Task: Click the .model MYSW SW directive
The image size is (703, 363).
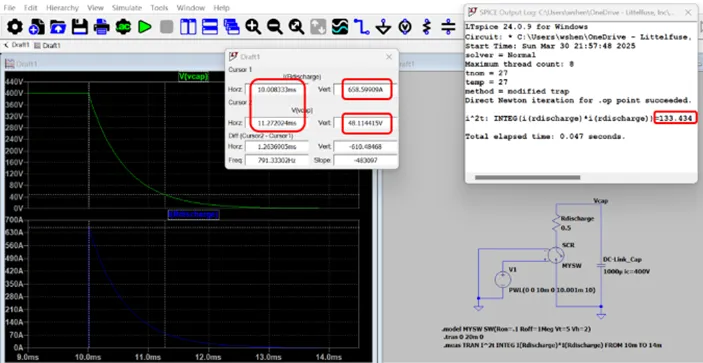Action: tap(516, 329)
